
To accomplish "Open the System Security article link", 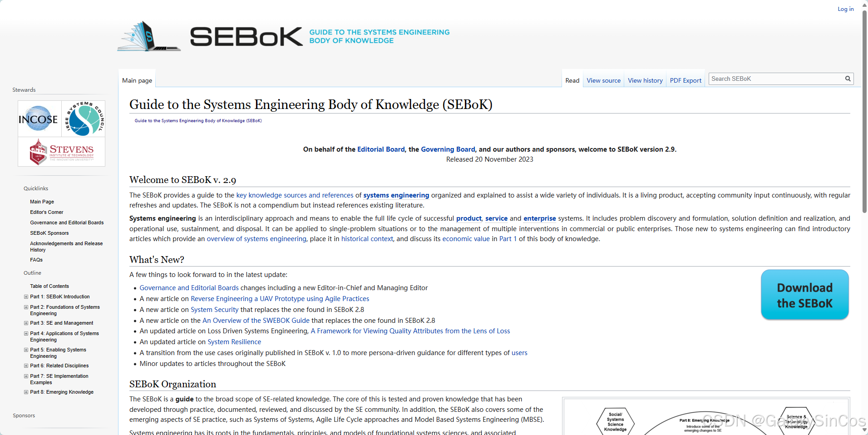I will pyautogui.click(x=215, y=310).
